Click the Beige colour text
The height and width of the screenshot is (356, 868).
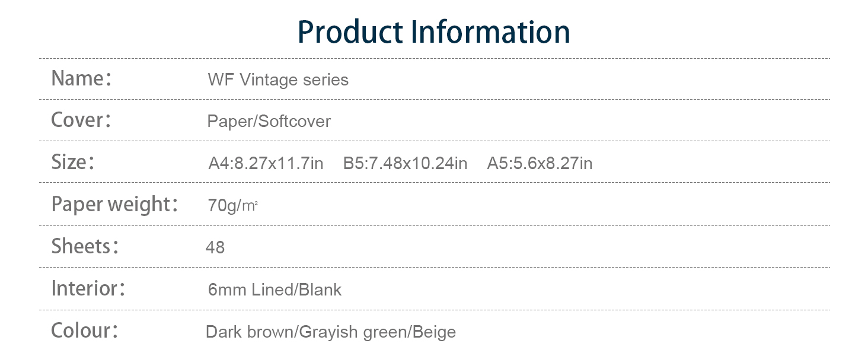pos(433,332)
